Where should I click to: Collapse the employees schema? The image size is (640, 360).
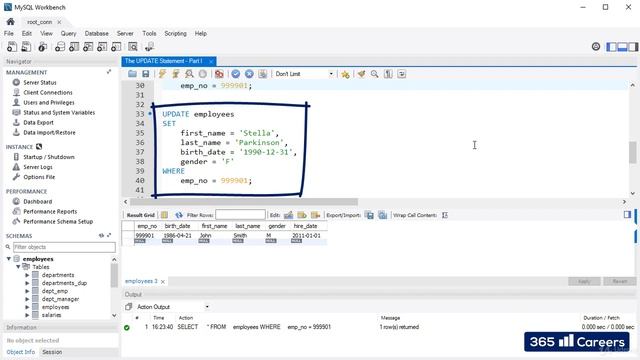9,259
